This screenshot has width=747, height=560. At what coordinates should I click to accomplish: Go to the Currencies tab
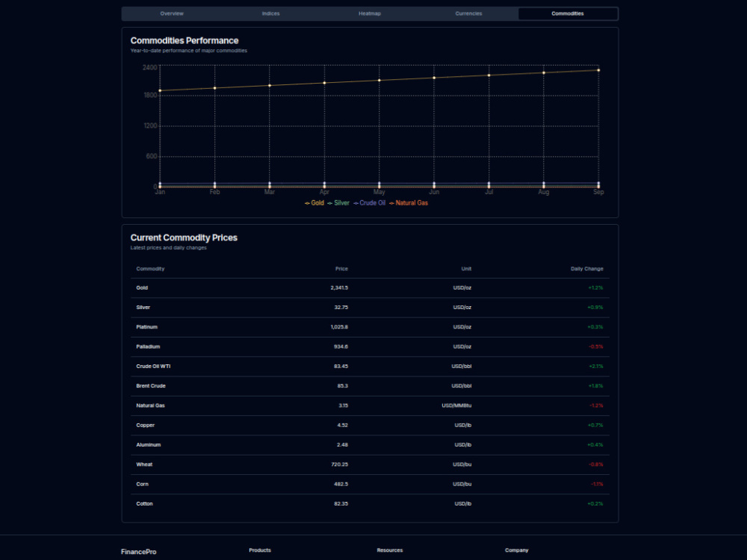[469, 13]
